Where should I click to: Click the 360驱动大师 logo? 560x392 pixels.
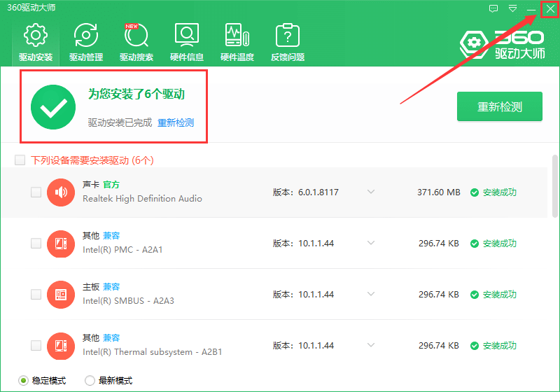(x=502, y=45)
